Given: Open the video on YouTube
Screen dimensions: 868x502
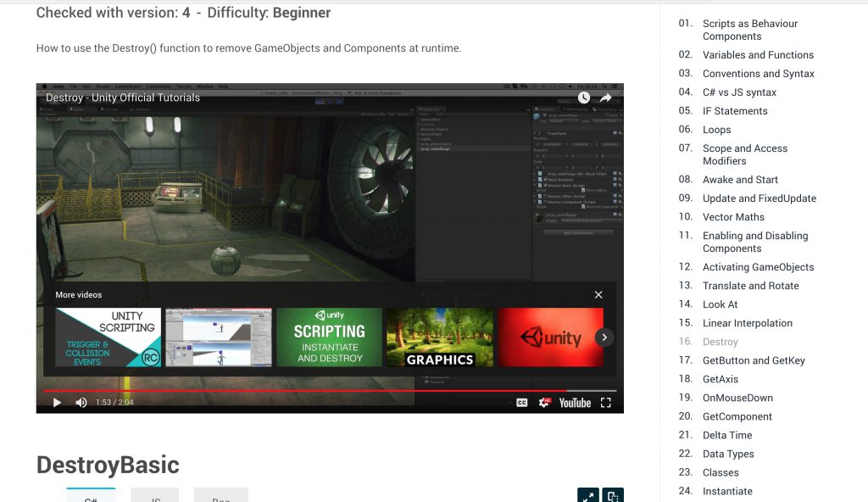Looking at the screenshot, I should 575,403.
